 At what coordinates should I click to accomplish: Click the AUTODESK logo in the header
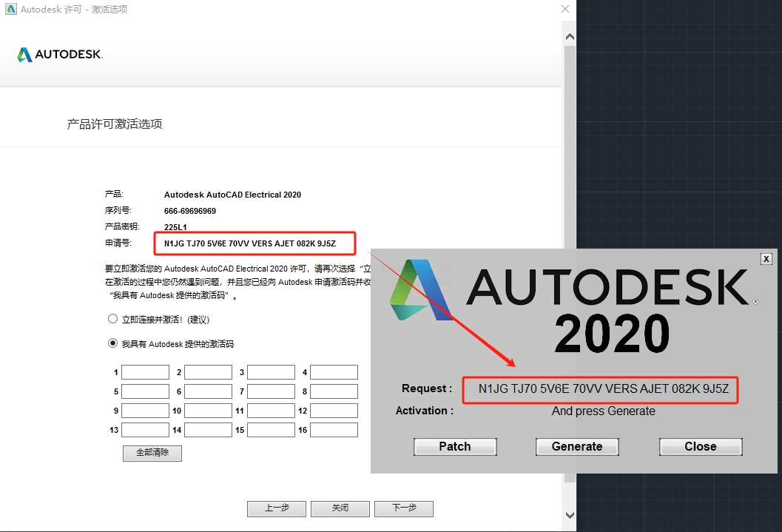click(x=60, y=55)
